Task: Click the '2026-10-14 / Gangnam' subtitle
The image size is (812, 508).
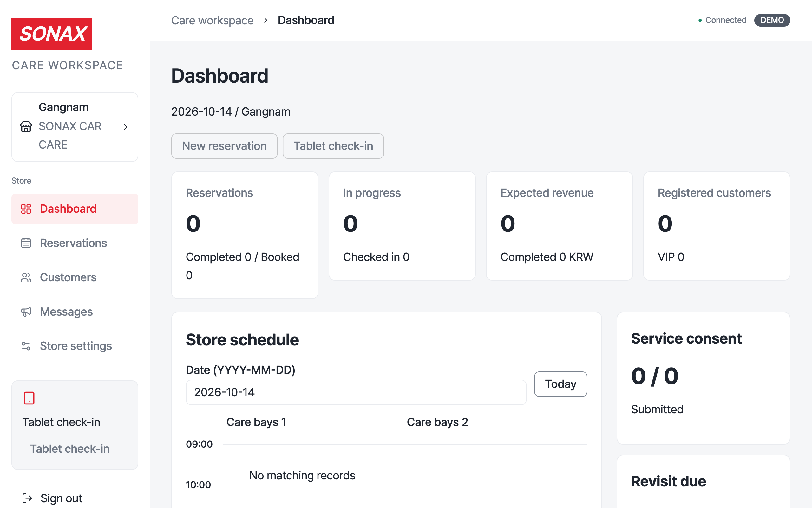Action: click(x=231, y=111)
